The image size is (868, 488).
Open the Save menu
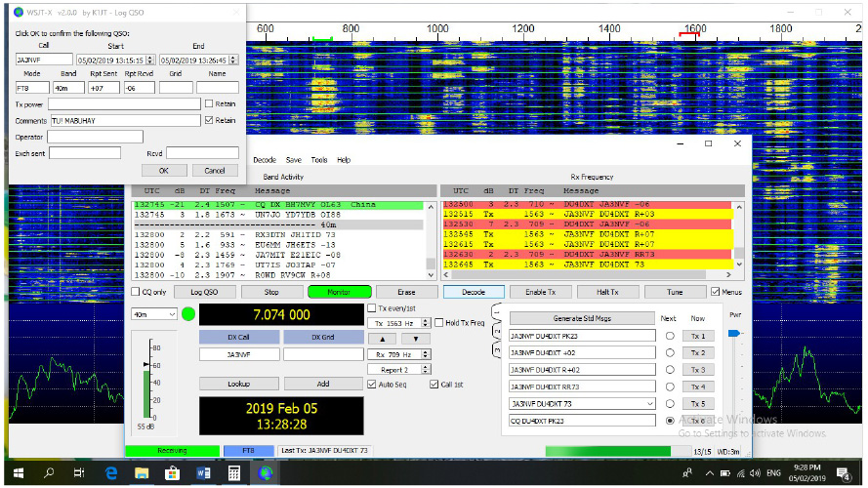click(x=293, y=160)
